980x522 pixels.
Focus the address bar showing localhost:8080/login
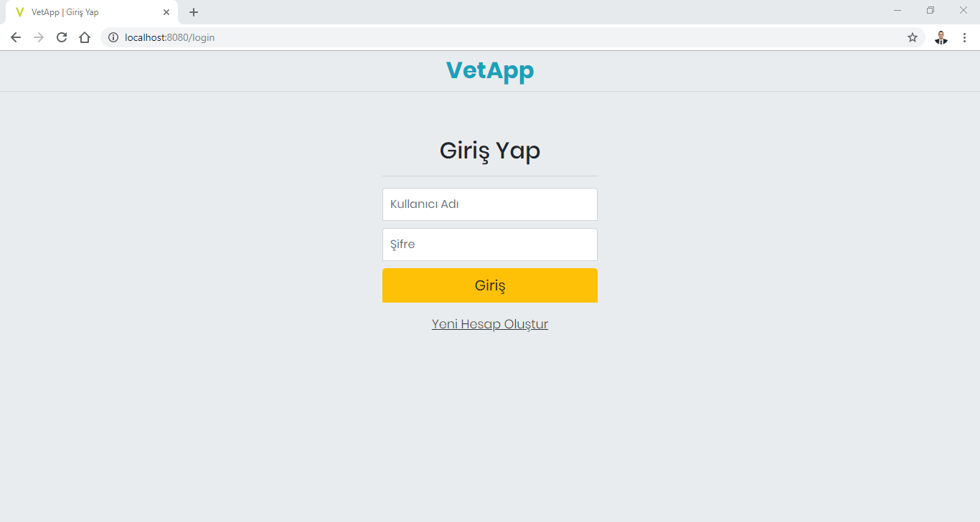(x=502, y=37)
